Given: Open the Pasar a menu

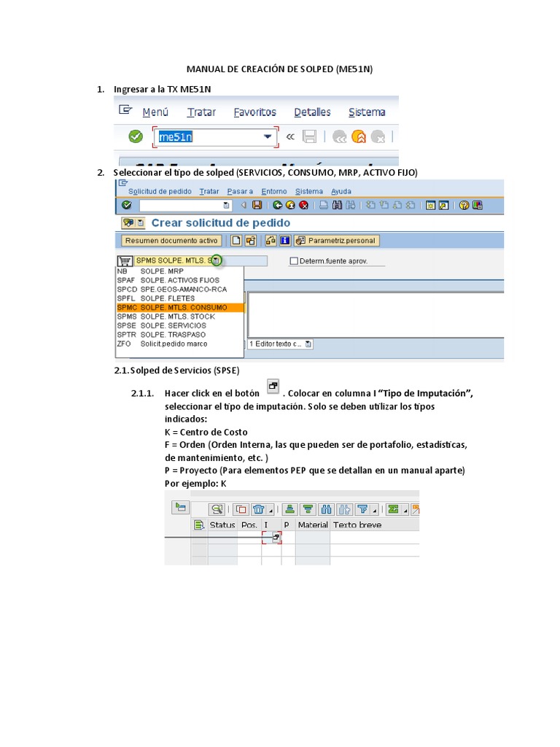Looking at the screenshot, I should (240, 192).
